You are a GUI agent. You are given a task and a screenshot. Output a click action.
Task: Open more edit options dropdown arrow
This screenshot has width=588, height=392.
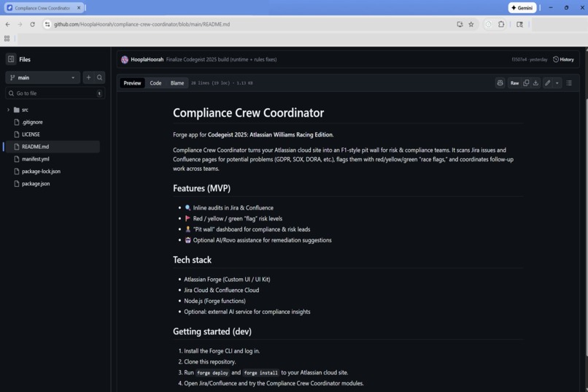coord(557,83)
